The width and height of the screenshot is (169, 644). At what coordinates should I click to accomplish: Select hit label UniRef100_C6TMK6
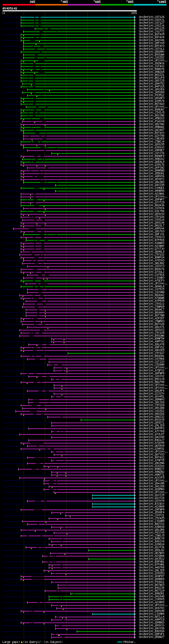click(x=152, y=359)
